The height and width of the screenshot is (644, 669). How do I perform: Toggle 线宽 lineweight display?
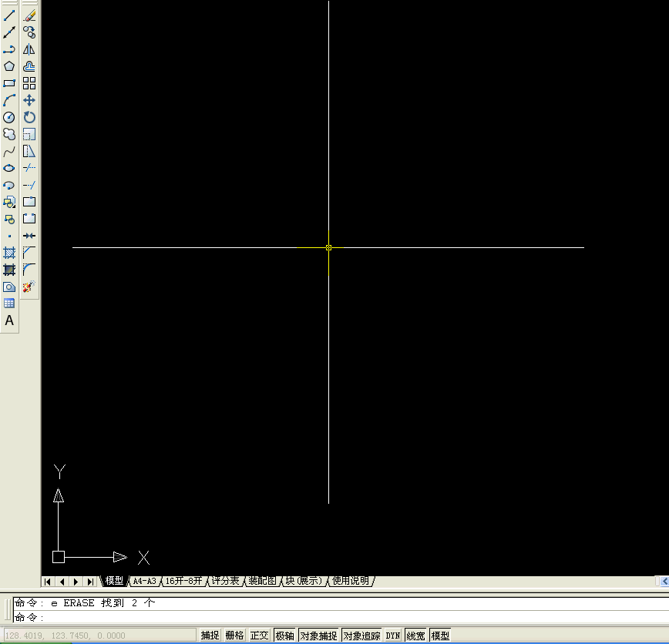[416, 636]
